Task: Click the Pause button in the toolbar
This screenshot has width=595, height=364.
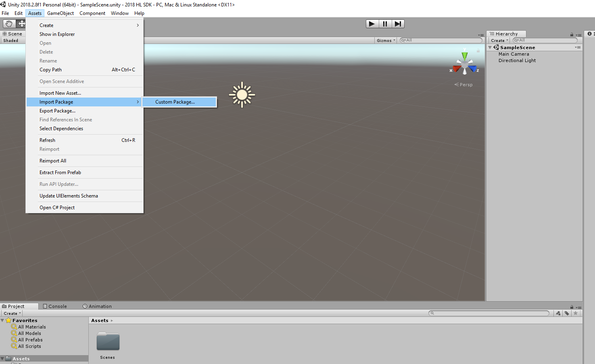Action: (385, 24)
